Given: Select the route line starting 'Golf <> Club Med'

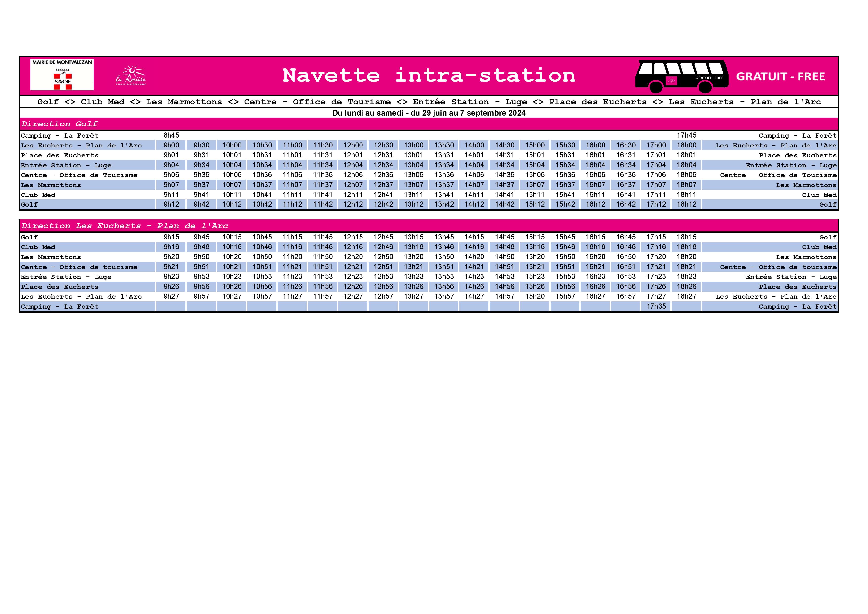Looking at the screenshot, I should pyautogui.click(x=429, y=102).
